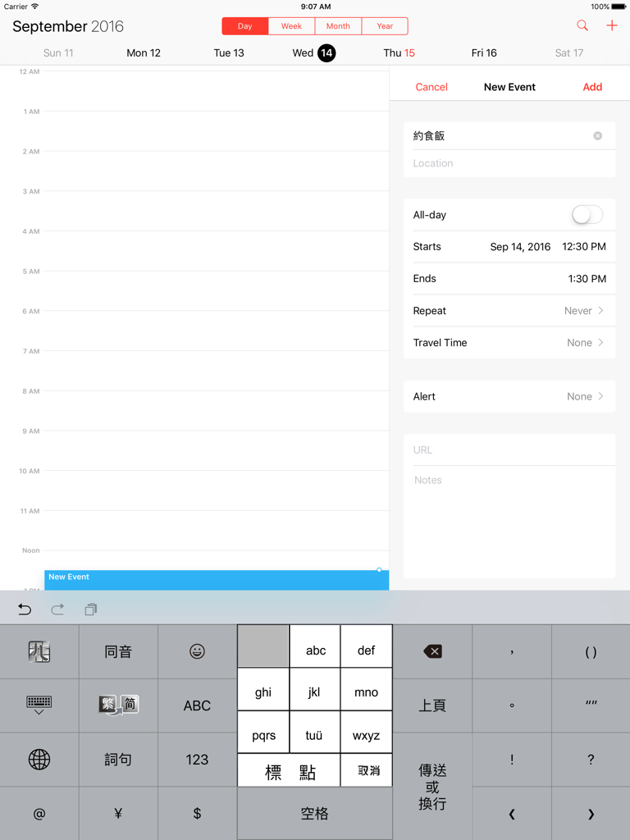Tap the ¥ symbol key

coord(118,814)
